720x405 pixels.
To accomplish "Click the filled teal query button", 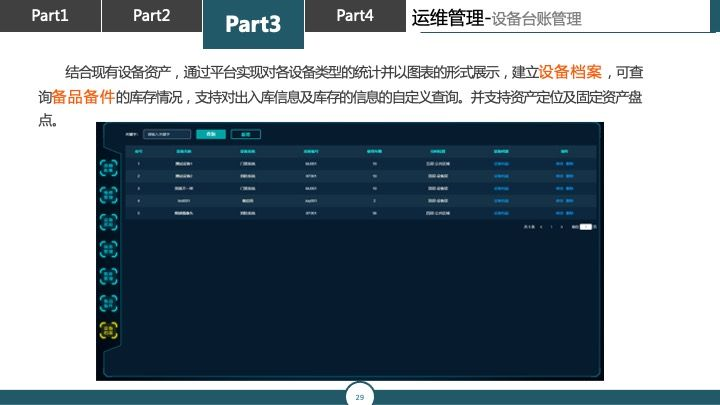I will 211,134.
